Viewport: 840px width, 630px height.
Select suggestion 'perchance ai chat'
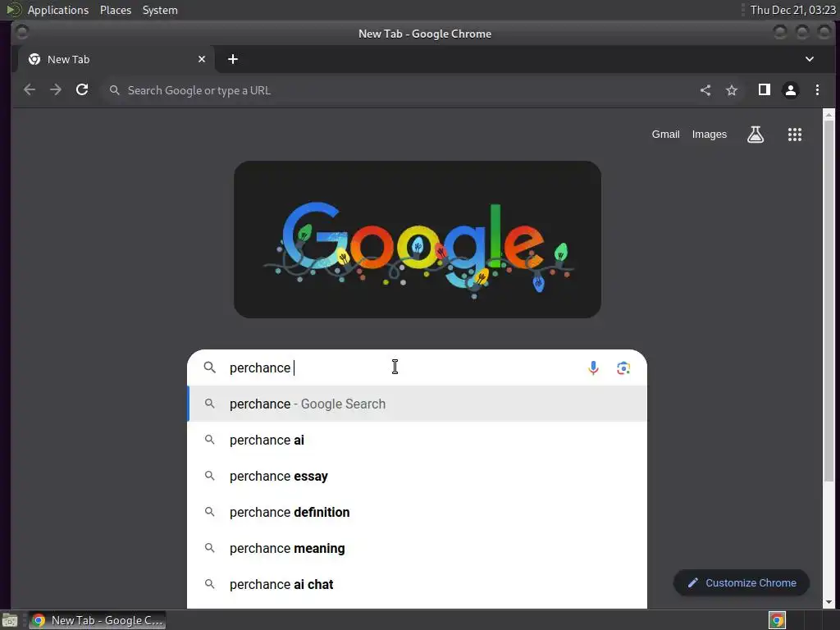tap(418, 584)
